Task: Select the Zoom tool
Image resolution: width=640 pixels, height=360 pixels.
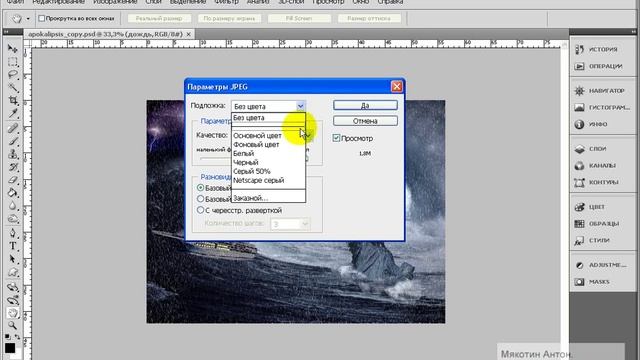Action: click(x=13, y=326)
